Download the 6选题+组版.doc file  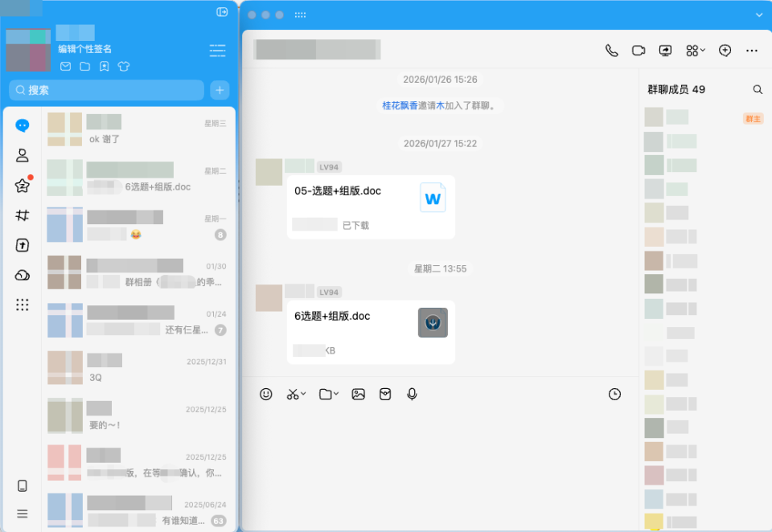pyautogui.click(x=433, y=321)
